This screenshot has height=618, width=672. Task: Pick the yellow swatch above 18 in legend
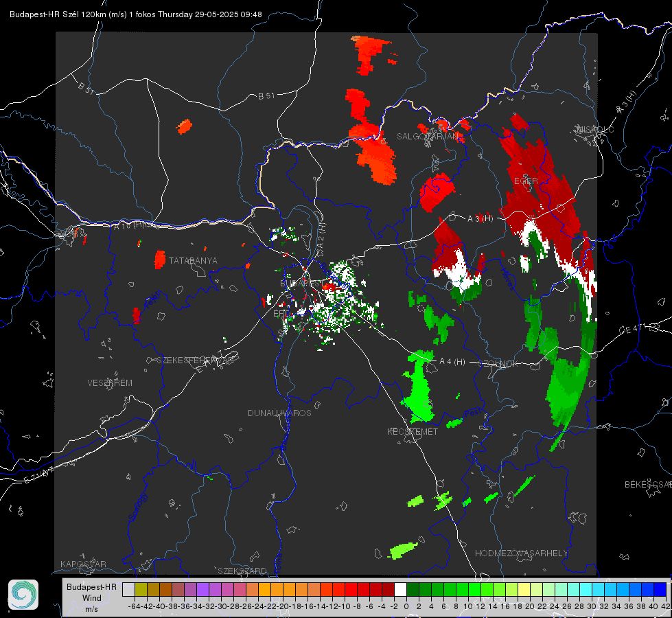point(524,589)
